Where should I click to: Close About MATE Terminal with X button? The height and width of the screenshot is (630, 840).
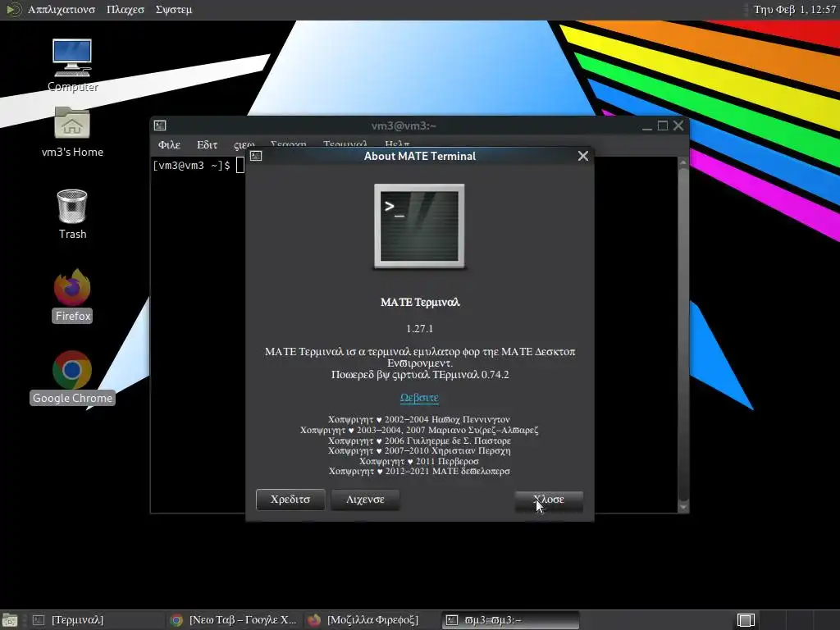click(583, 156)
